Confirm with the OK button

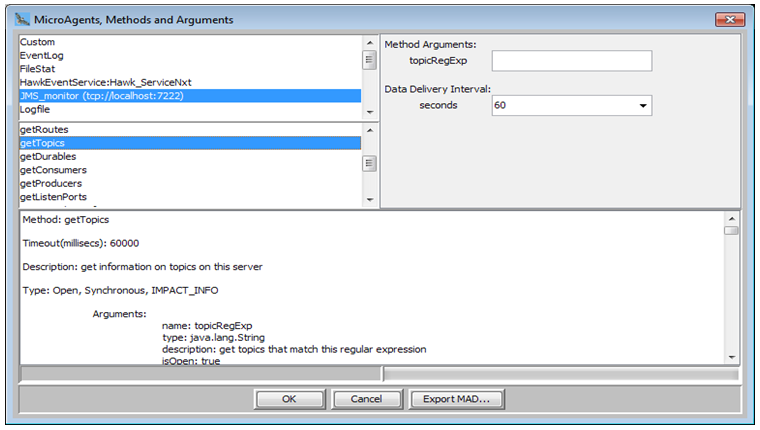pos(289,399)
